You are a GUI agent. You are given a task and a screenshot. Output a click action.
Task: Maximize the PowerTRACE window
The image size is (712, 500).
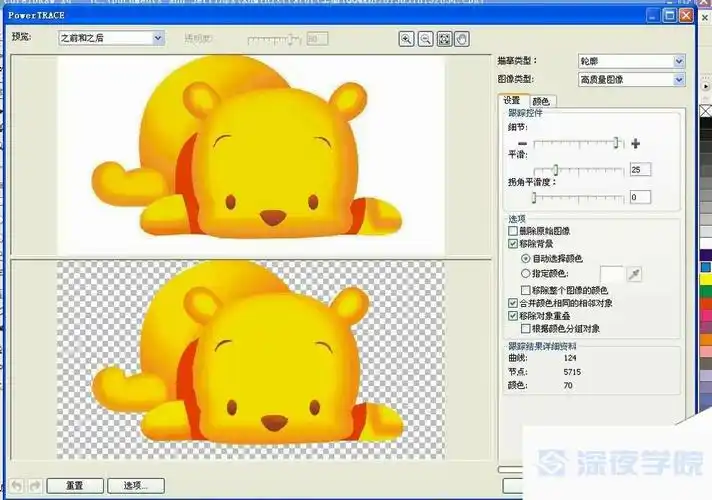pos(670,15)
